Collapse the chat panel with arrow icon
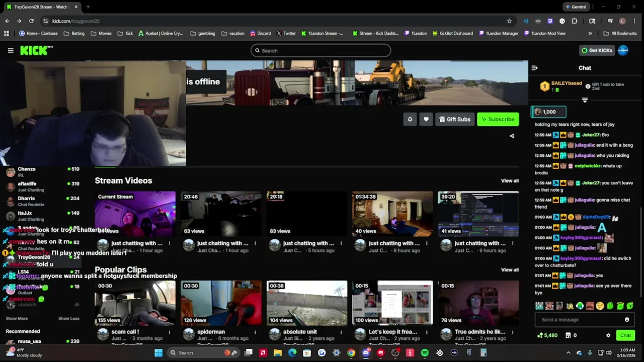 click(534, 68)
